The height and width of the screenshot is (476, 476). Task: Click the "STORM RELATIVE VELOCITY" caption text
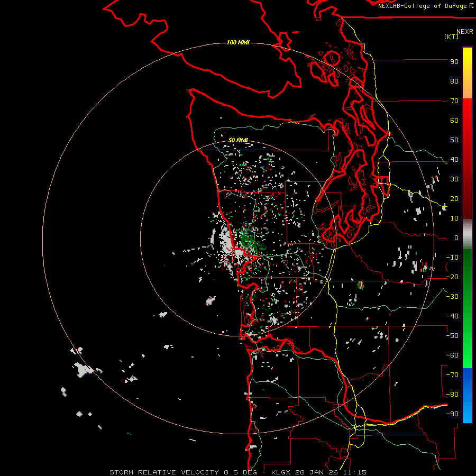coord(164,472)
